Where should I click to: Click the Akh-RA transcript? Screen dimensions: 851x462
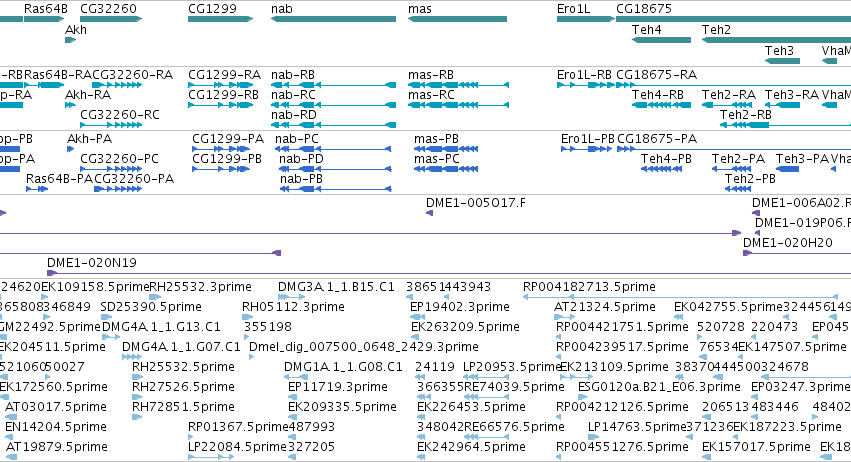click(71, 105)
